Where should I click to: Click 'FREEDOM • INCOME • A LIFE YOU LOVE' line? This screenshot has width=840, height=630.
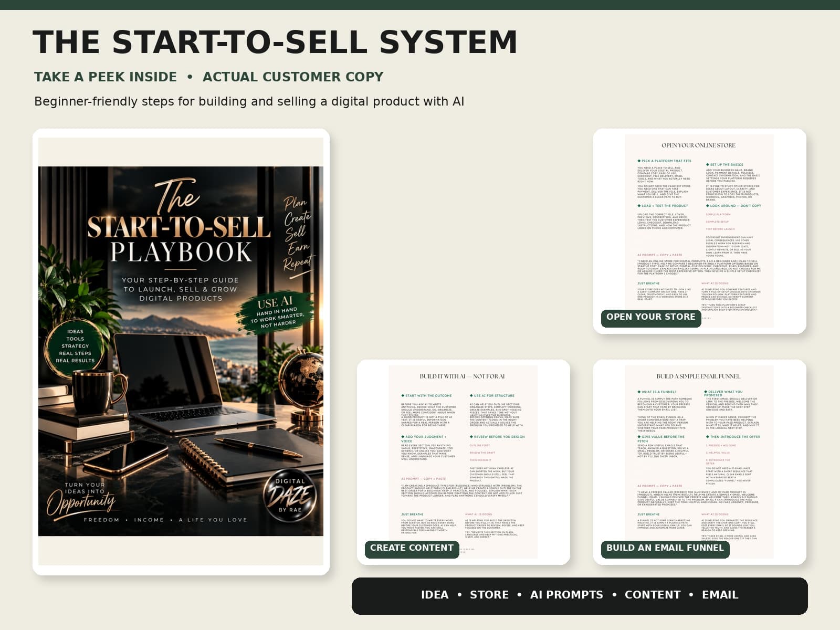coord(165,520)
